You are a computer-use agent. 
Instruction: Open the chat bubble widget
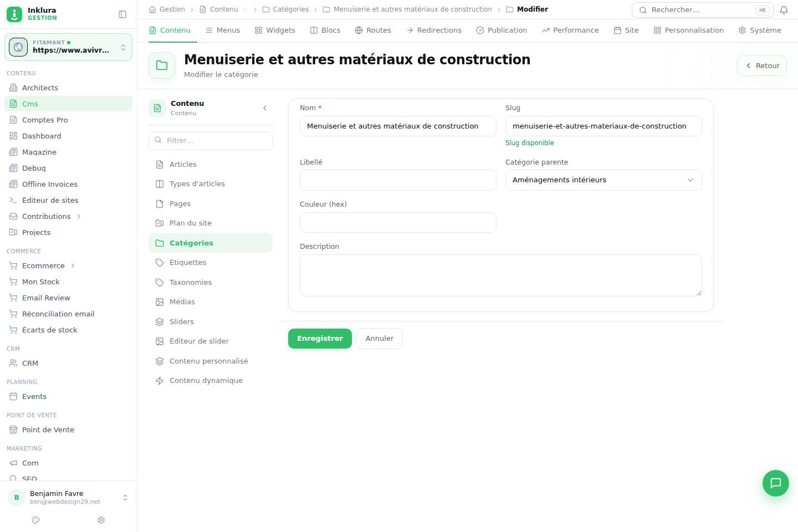(776, 483)
